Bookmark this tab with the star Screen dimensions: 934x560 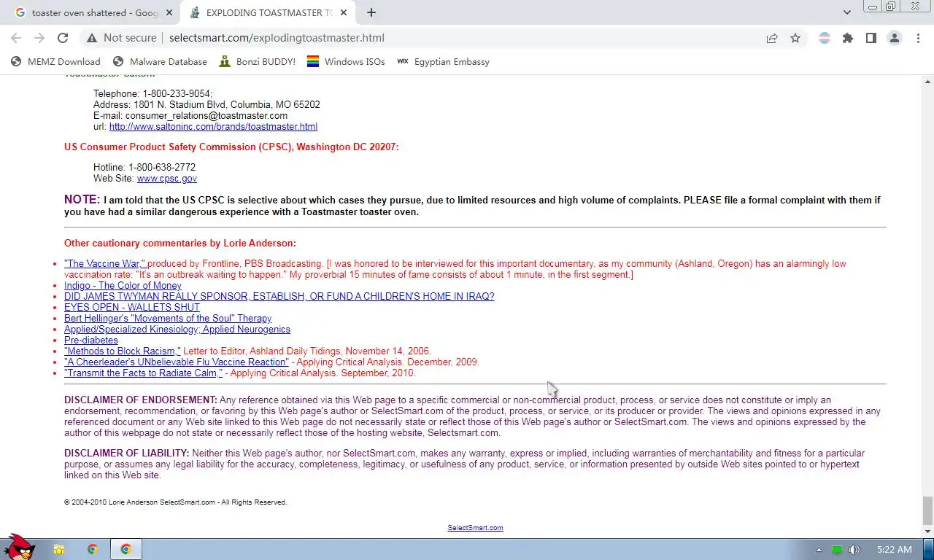(x=795, y=38)
